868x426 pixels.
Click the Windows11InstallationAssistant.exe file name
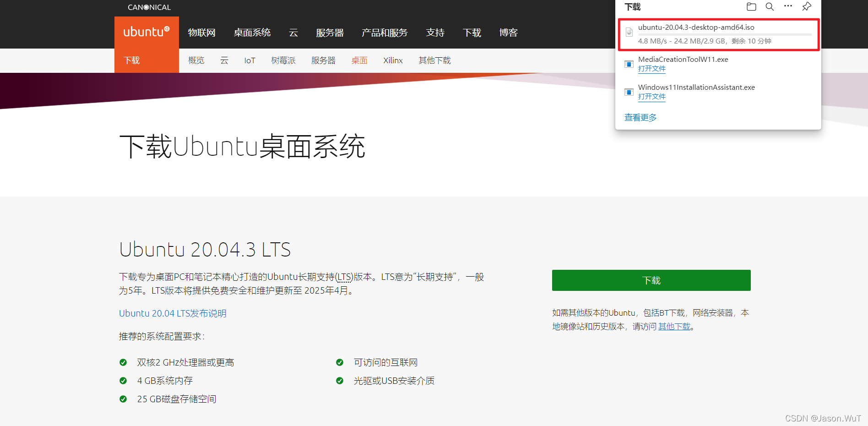coord(696,87)
